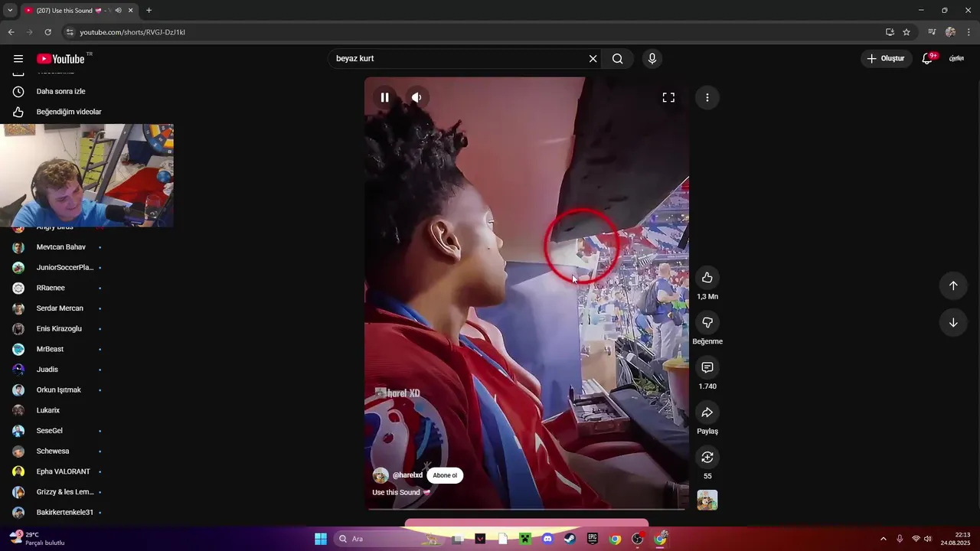Click the URL address bar
This screenshot has height=551, width=980.
tap(479, 32)
